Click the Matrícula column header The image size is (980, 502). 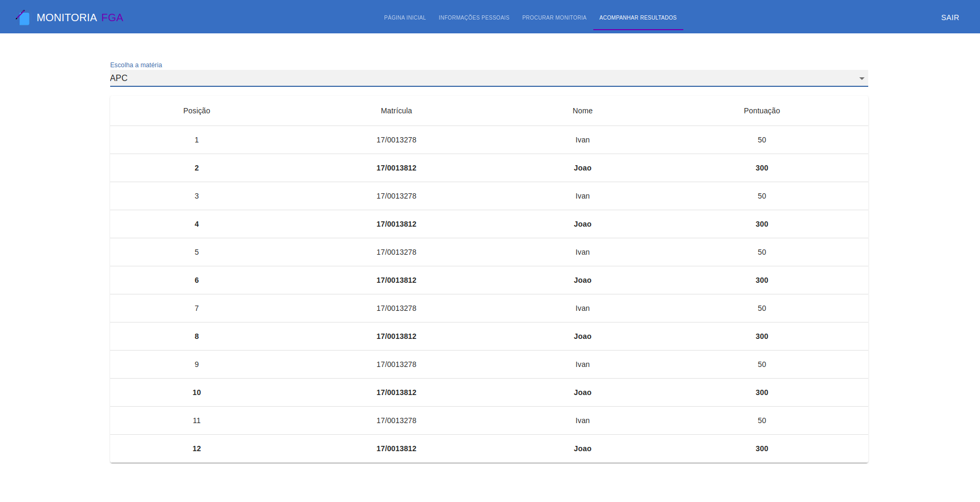[396, 111]
